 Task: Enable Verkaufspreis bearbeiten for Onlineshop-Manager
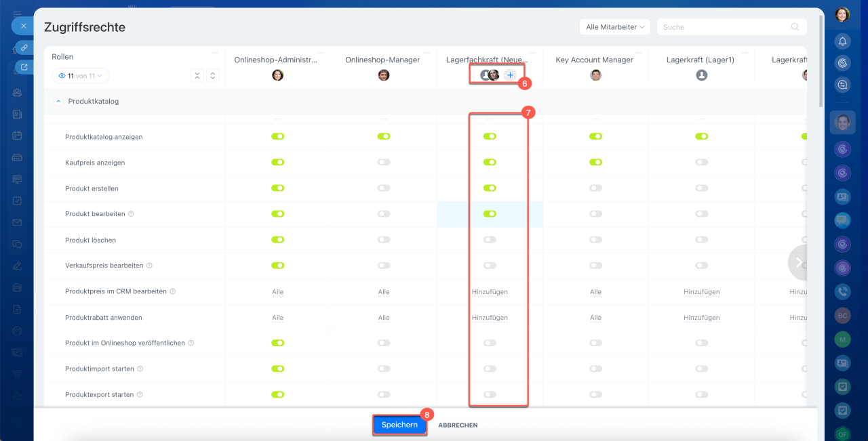tap(384, 266)
